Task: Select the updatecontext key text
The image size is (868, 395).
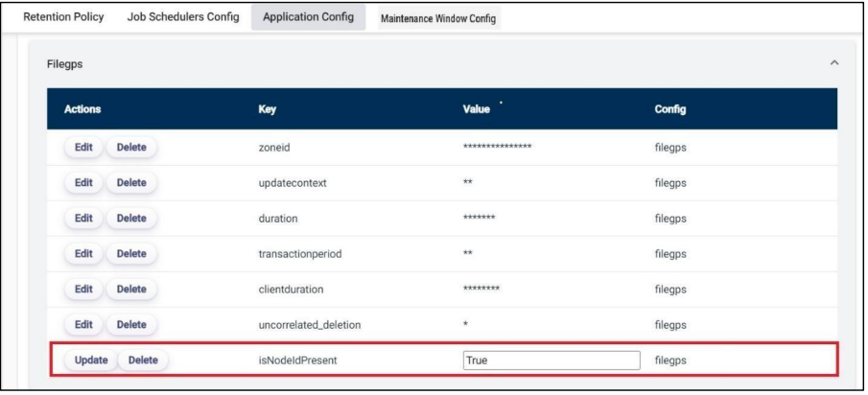Action: [x=293, y=183]
